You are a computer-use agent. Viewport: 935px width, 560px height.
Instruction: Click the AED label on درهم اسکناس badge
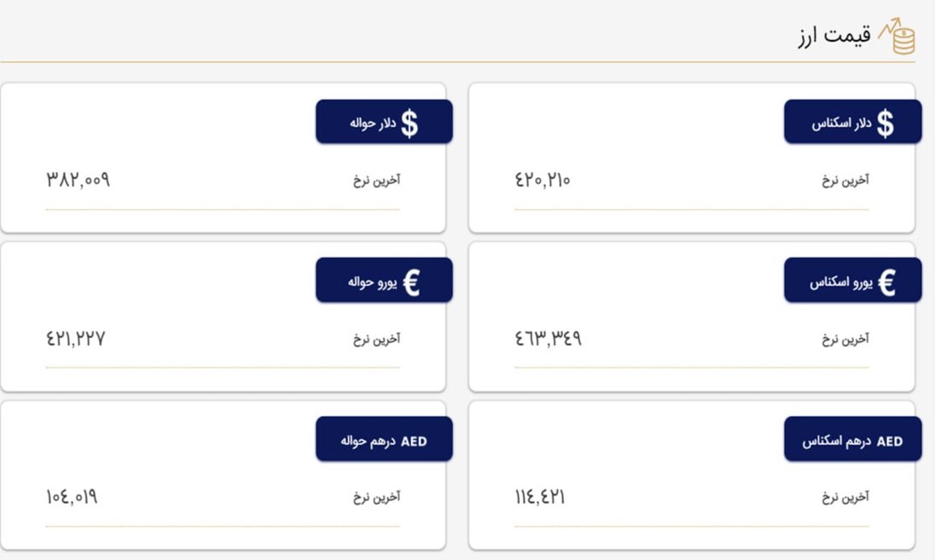point(890,442)
